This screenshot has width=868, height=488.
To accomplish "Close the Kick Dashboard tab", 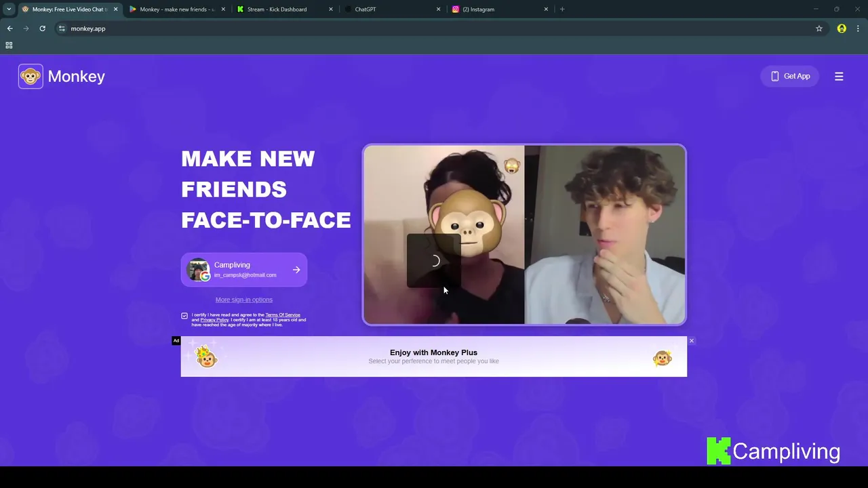I will pyautogui.click(x=331, y=9).
